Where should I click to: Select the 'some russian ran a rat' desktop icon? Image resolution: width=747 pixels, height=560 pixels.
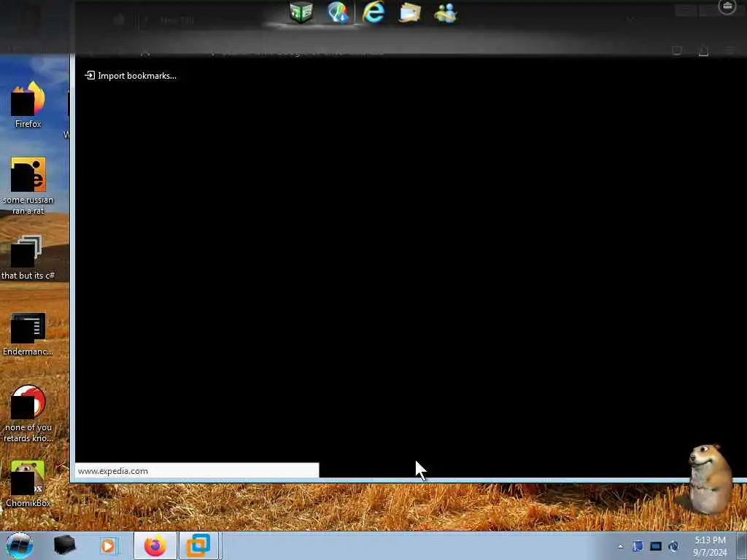click(28, 186)
